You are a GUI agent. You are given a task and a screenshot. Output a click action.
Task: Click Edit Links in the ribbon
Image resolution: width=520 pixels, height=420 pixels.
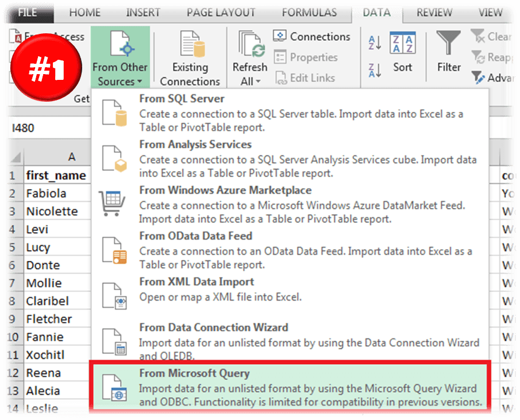(305, 78)
